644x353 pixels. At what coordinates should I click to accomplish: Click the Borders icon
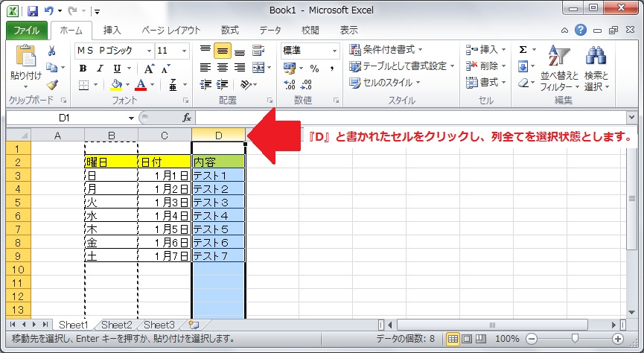click(x=84, y=85)
